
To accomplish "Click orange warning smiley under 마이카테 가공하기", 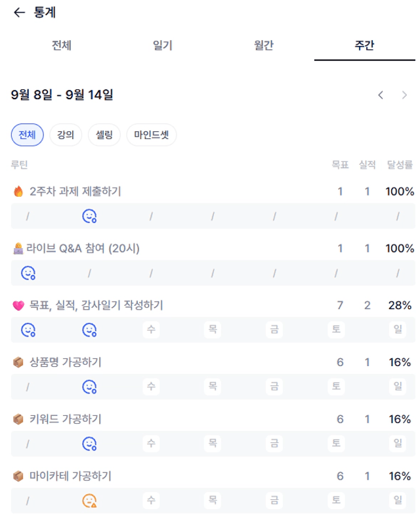I will click(89, 501).
